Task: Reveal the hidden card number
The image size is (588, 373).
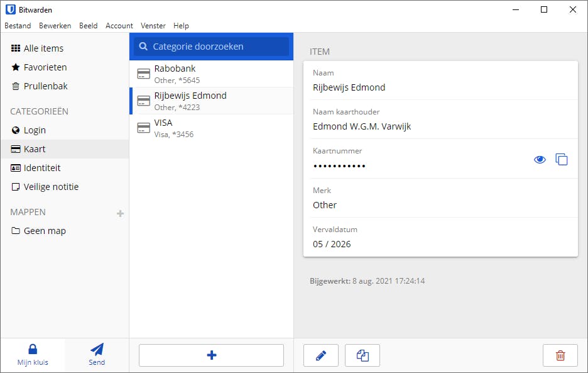Action: (540, 160)
